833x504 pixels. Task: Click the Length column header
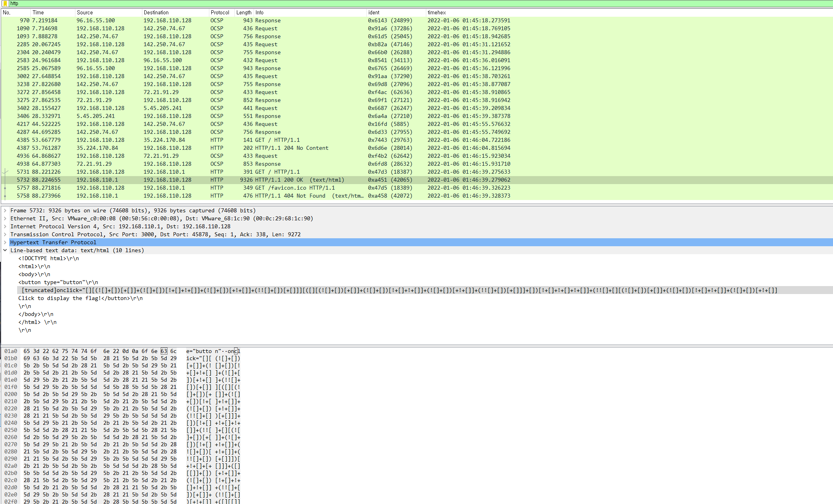244,12
